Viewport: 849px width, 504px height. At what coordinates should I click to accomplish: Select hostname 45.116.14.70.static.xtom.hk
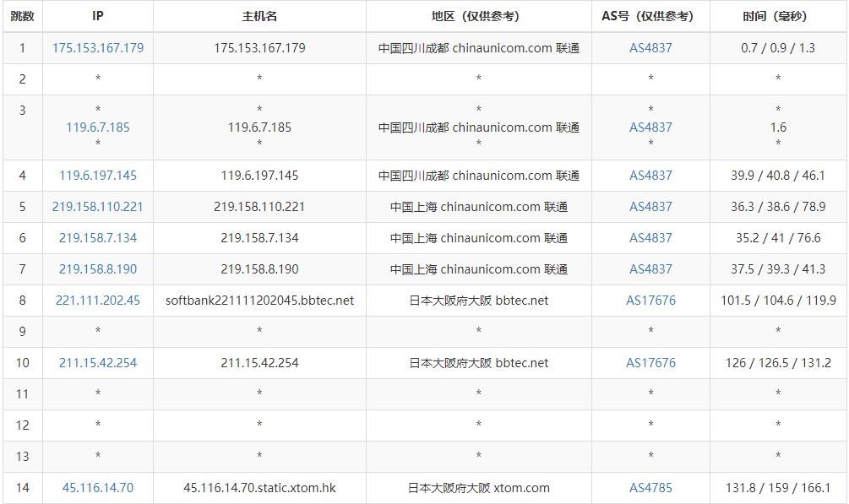(259, 488)
